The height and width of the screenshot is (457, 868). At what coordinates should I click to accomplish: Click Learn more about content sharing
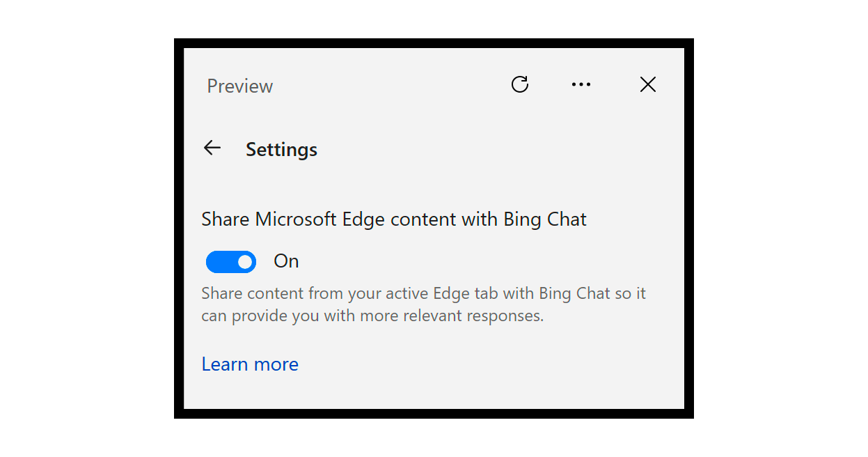click(x=249, y=364)
